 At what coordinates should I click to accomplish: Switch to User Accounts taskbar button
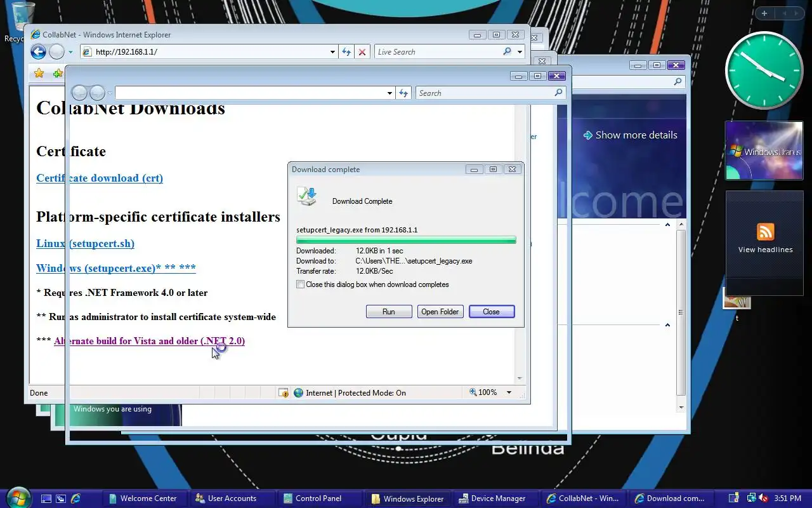point(233,498)
